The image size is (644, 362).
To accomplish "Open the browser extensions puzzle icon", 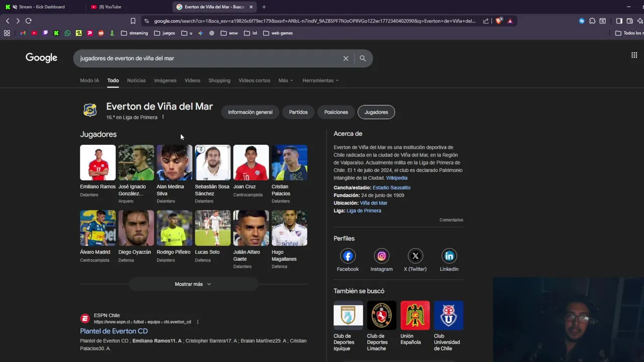I will pos(592,21).
